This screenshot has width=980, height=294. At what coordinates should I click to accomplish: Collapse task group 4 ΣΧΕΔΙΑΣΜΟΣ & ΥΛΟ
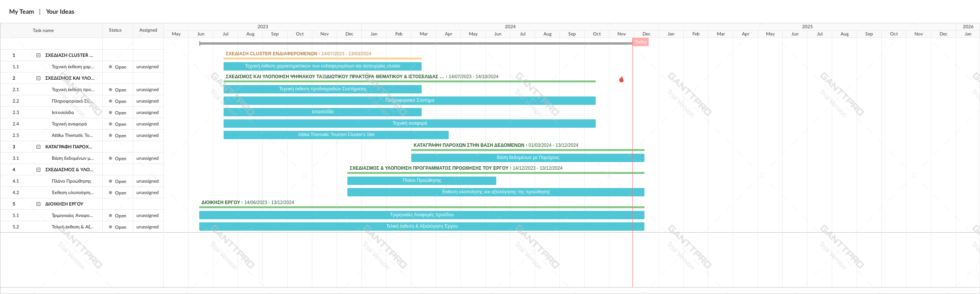coord(38,170)
